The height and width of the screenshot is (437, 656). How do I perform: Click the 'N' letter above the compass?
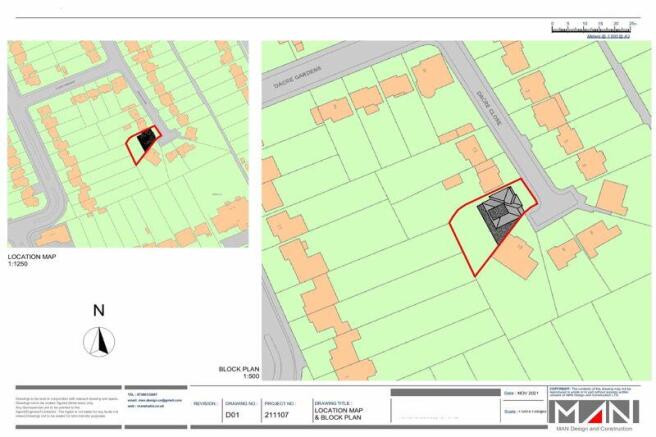click(x=98, y=310)
